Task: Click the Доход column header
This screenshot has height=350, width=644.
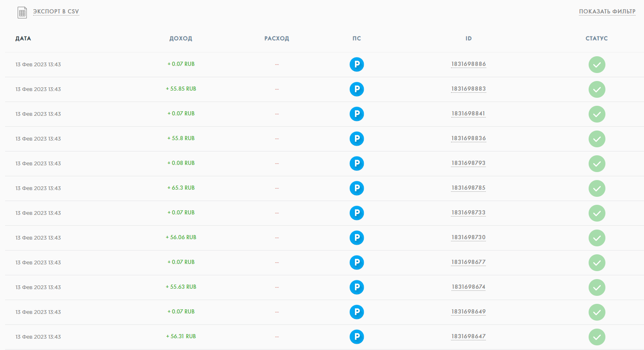Action: 181,39
